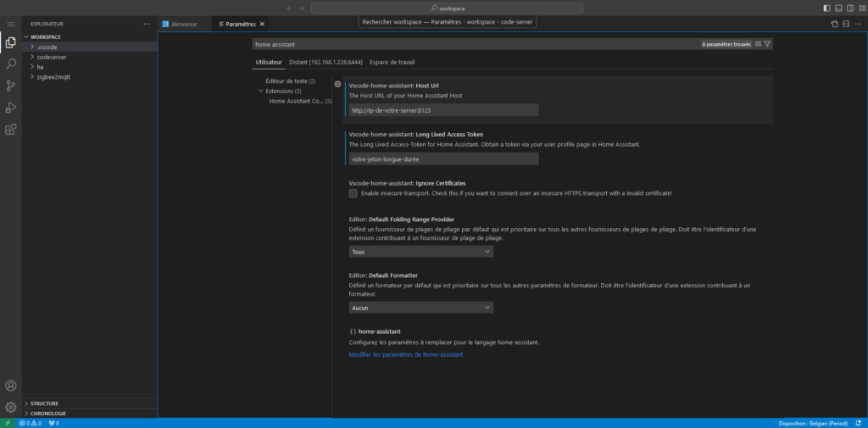Collapse the WORKSPACE section
The image size is (868, 428).
click(x=90, y=37)
